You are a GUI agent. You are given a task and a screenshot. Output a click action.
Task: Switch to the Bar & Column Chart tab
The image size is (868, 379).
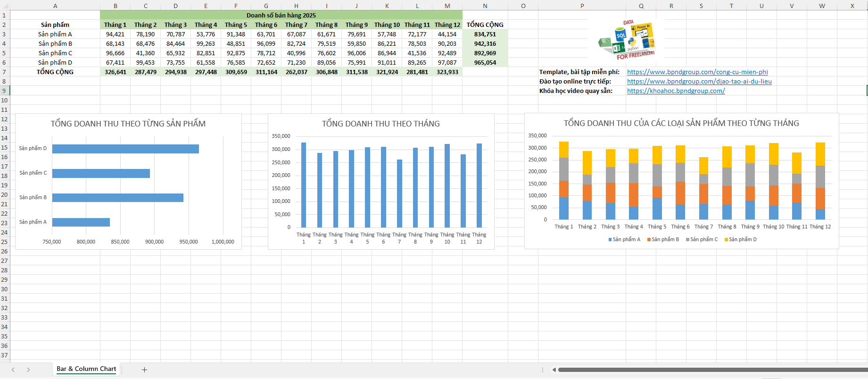click(86, 369)
